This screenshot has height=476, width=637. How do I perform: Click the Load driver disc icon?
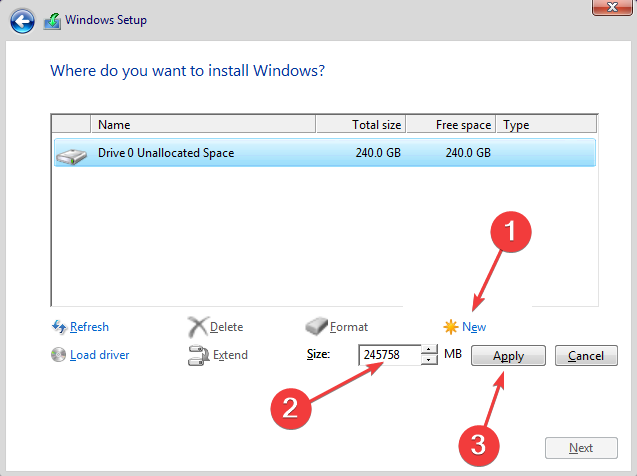(58, 355)
